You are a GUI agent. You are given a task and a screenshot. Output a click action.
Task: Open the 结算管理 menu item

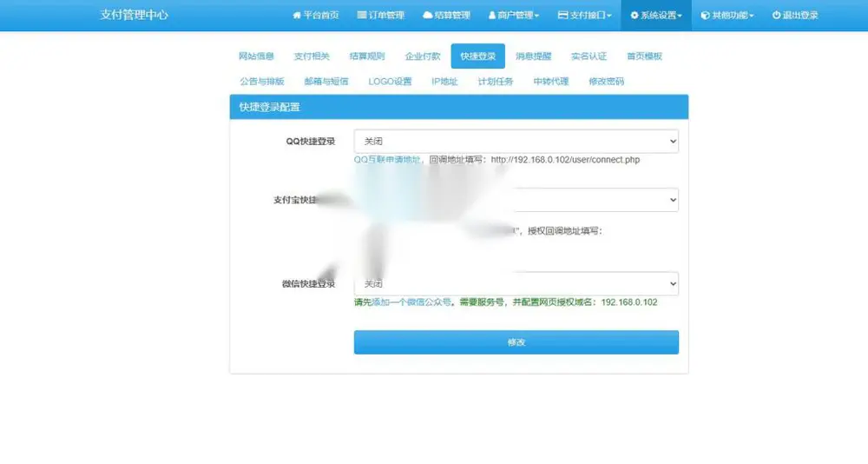click(447, 16)
